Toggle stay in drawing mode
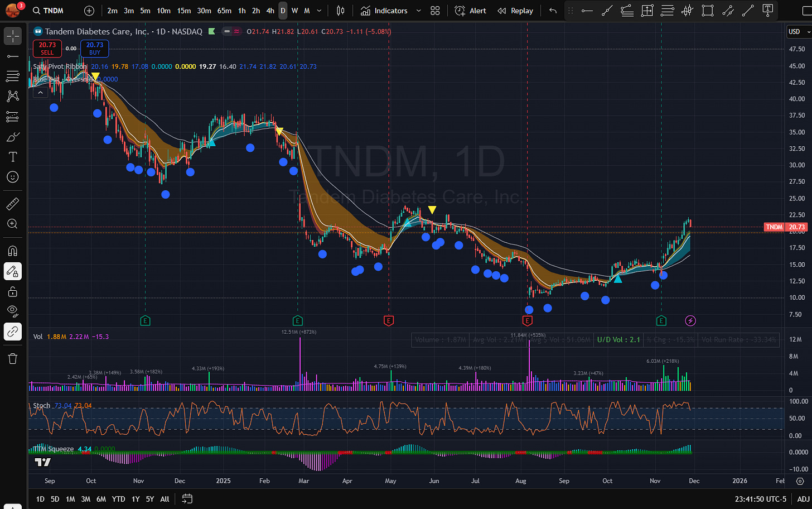 (x=12, y=271)
